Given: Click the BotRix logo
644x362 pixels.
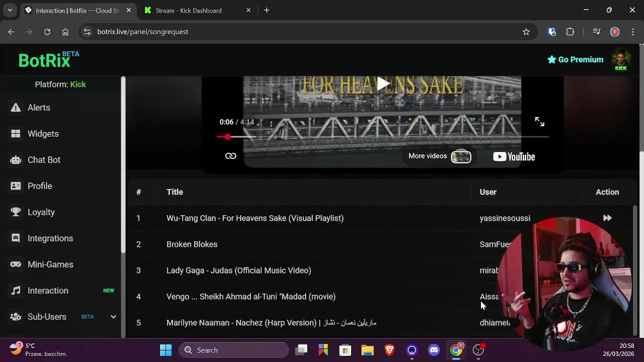Looking at the screenshot, I should pyautogui.click(x=48, y=60).
